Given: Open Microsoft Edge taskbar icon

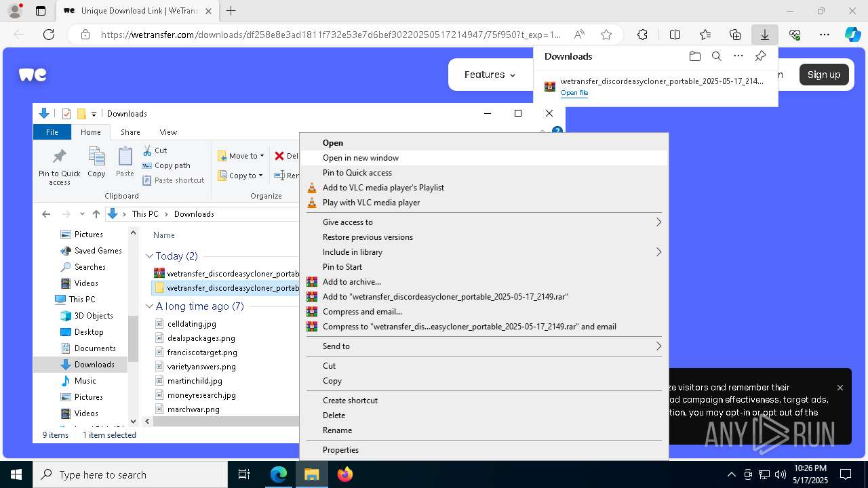Looking at the screenshot, I should point(279,474).
